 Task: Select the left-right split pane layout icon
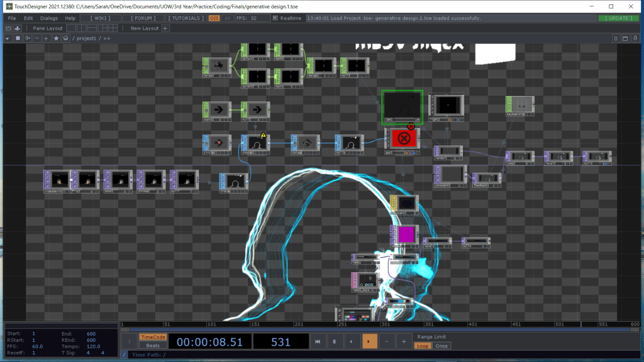click(82, 28)
